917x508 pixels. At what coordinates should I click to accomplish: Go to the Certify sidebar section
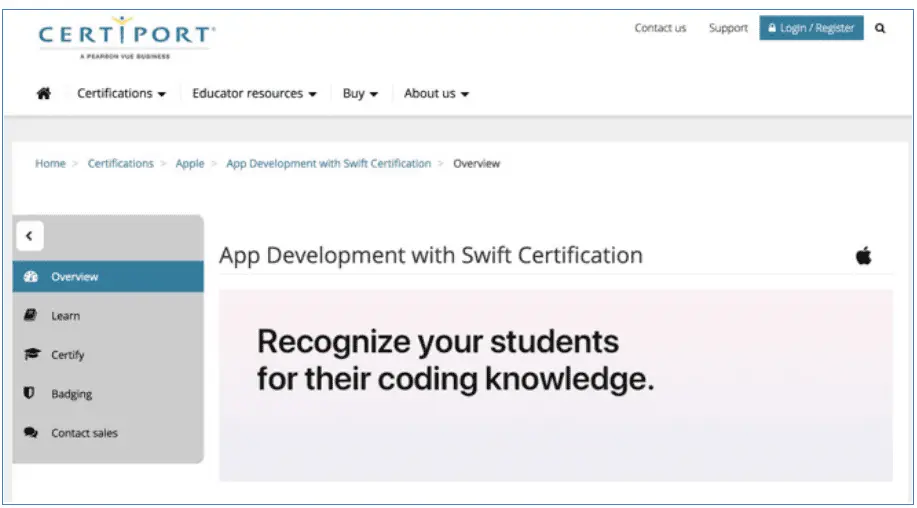tap(108, 355)
